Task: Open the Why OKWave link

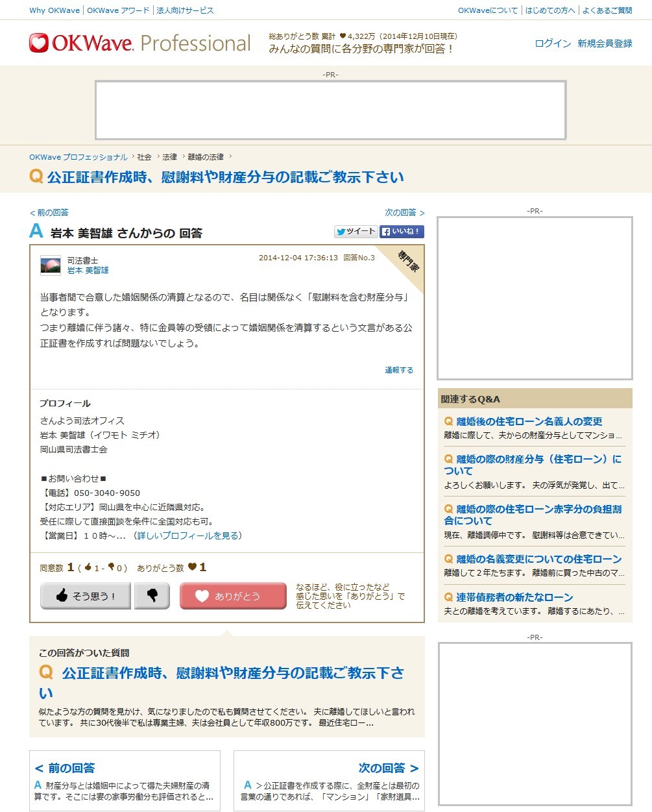Action: click(54, 10)
